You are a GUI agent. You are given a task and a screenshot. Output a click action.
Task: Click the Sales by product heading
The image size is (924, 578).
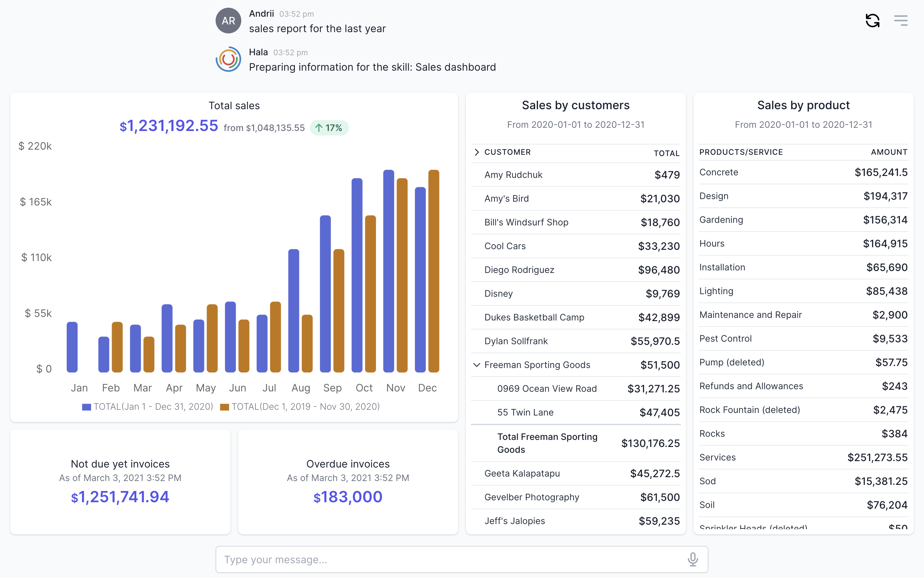pos(803,105)
